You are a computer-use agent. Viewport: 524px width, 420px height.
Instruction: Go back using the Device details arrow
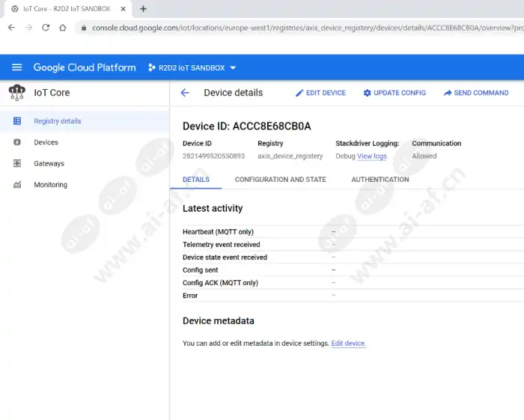[x=185, y=93]
